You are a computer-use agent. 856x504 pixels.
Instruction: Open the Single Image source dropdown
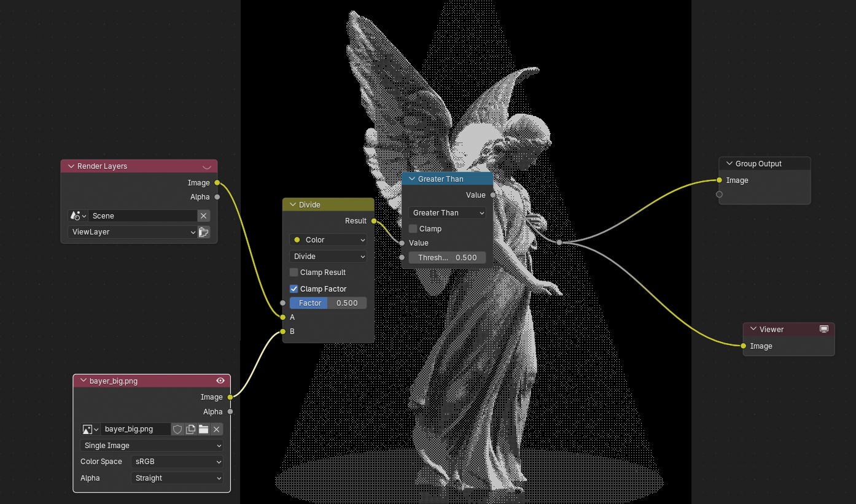click(152, 446)
